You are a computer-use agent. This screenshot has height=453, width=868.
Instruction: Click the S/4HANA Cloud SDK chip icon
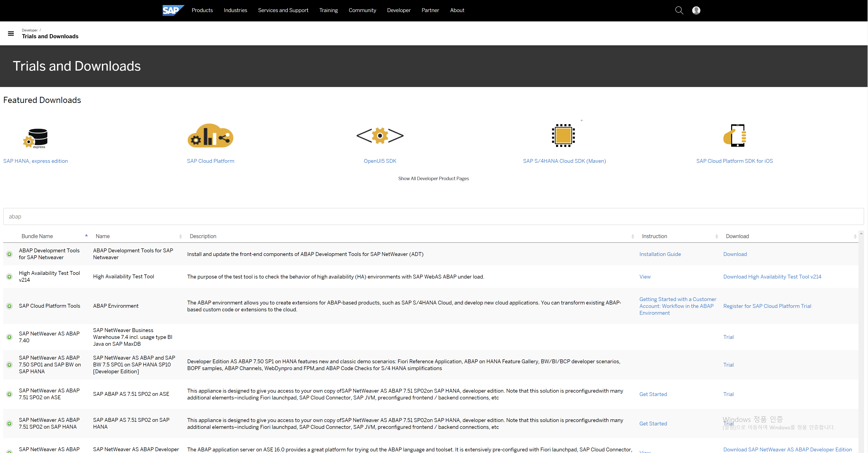point(563,136)
